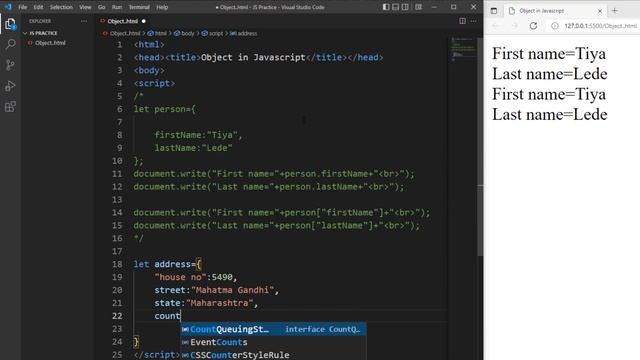View site information icon in address bar

(x=555, y=26)
